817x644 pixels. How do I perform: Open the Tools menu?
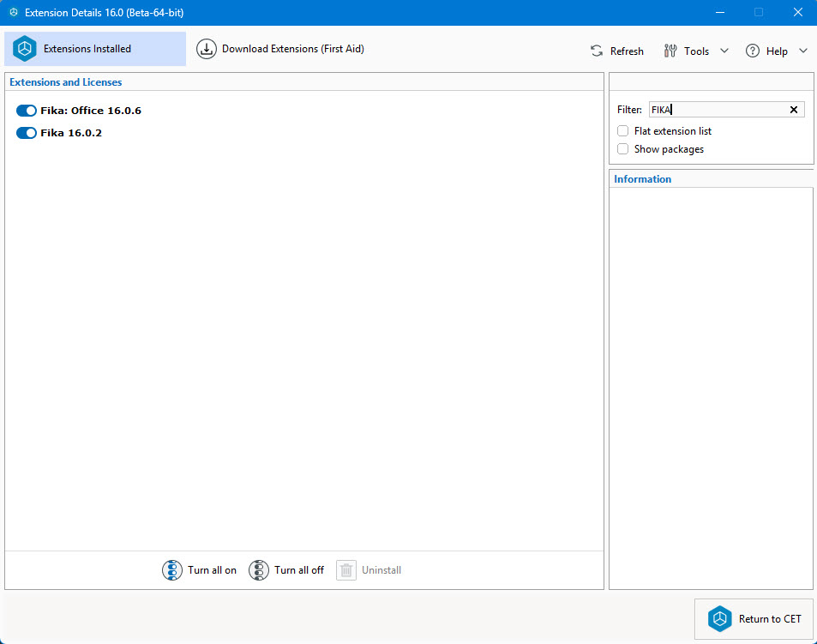click(697, 51)
